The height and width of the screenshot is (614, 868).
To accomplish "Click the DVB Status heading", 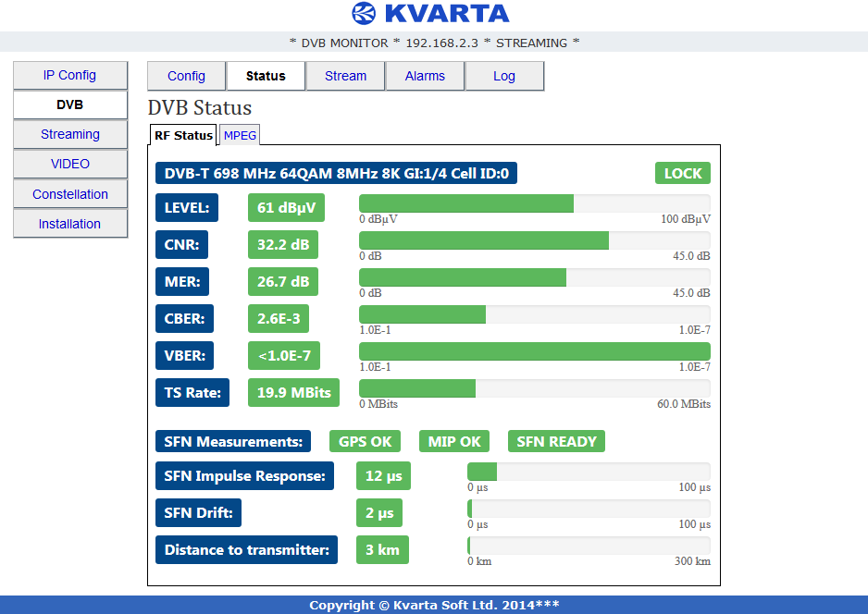I will [x=200, y=107].
